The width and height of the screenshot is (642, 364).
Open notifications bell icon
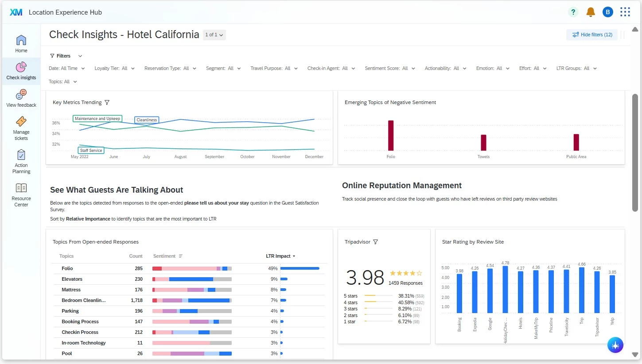pos(591,12)
